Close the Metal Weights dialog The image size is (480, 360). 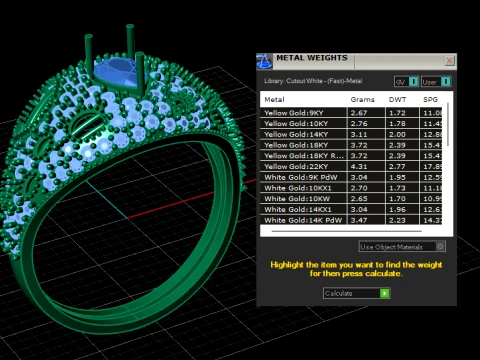click(449, 61)
